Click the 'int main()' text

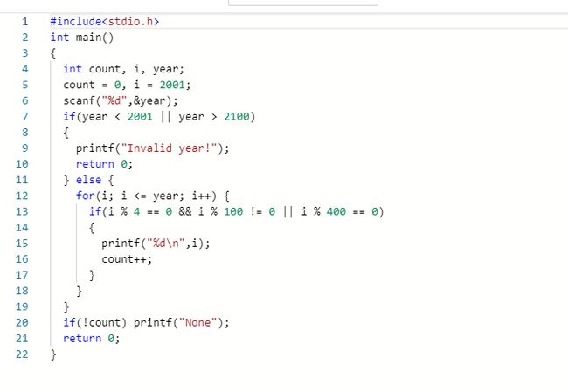tap(82, 38)
